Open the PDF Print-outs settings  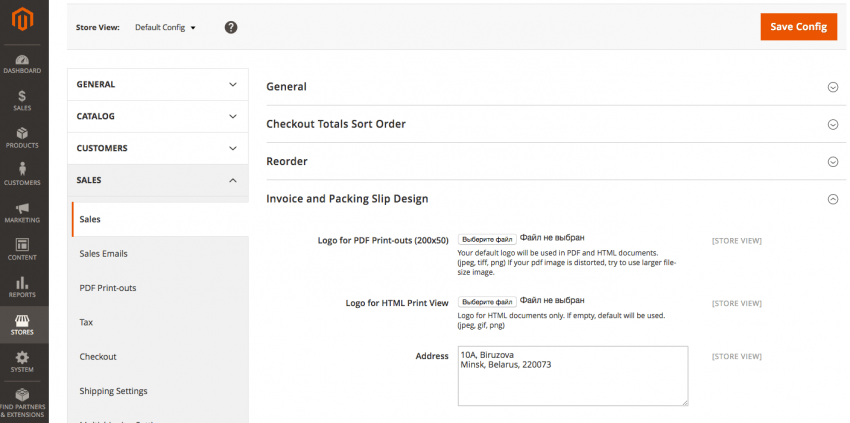tap(108, 288)
